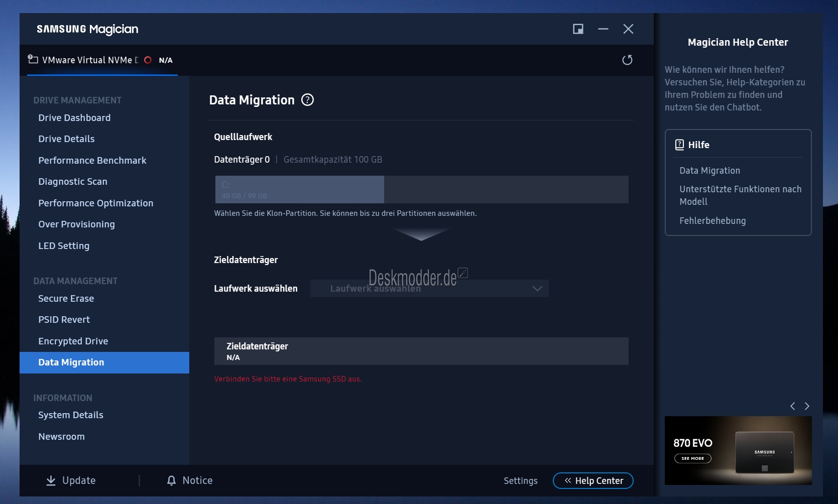Click SEE MORE on the 870 EVO banner
This screenshot has height=504, width=838.
pyautogui.click(x=693, y=458)
